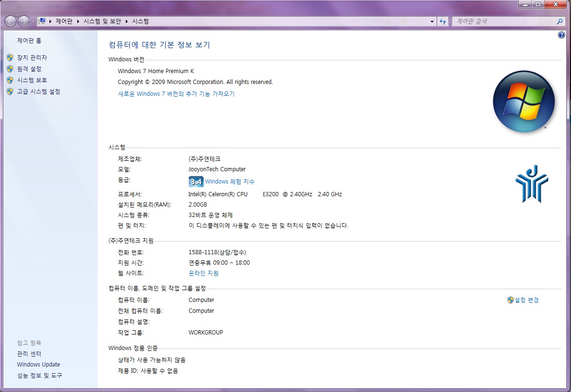The height and width of the screenshot is (392, 571).
Task: Open Windows Update link
Action: (39, 365)
